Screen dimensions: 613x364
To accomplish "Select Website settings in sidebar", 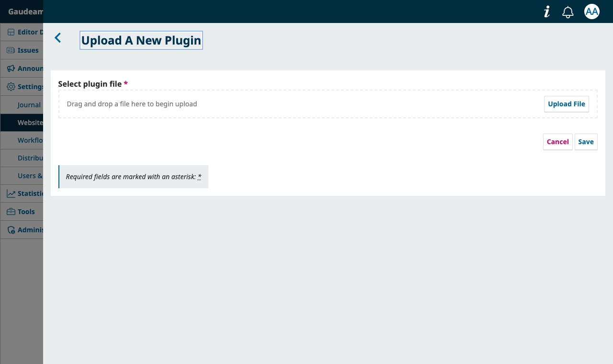I will tap(22, 123).
